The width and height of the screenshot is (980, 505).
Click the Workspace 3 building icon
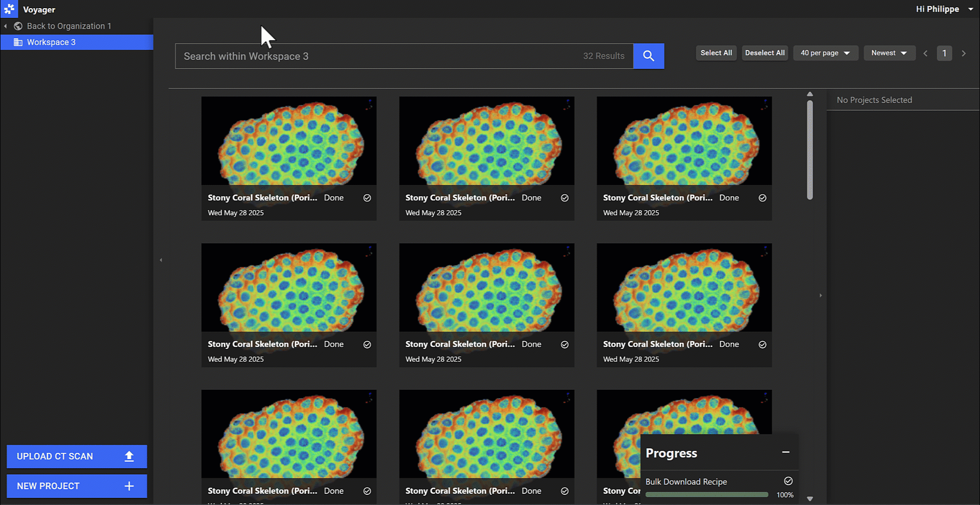pyautogui.click(x=18, y=42)
